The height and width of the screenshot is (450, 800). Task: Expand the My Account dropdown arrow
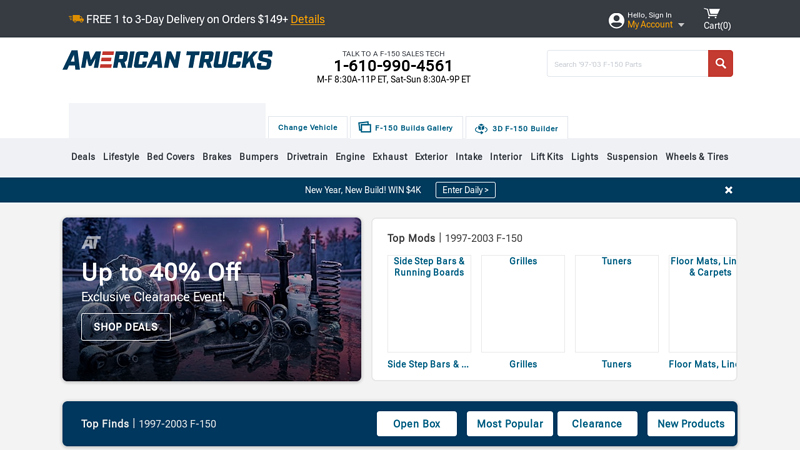tap(681, 25)
